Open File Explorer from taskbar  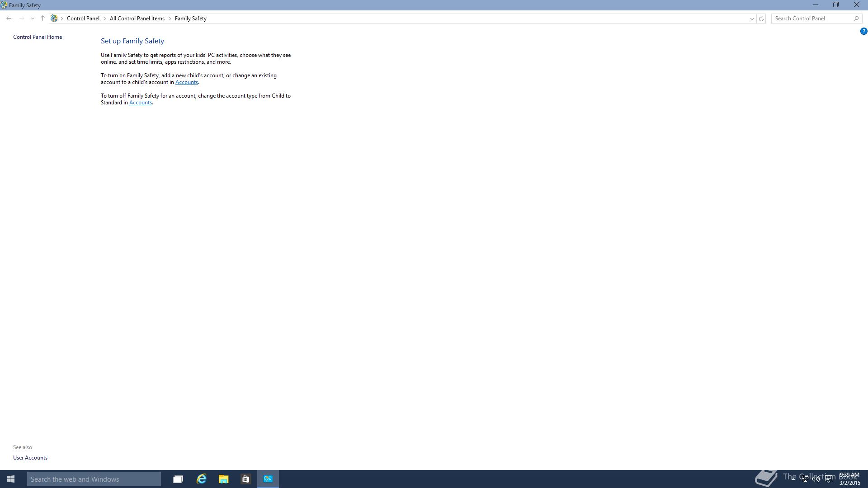coord(224,479)
